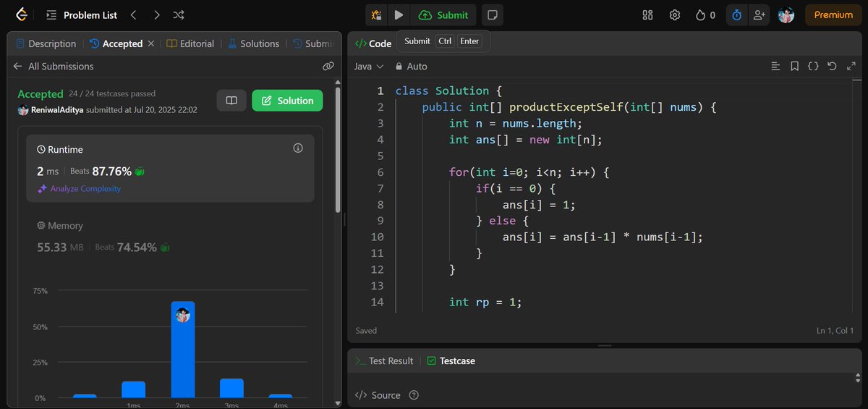Open the ReniwalAditya user profile link

(x=56, y=109)
